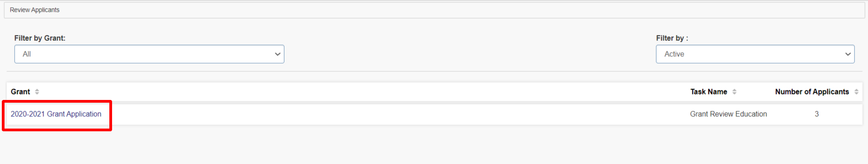Click the applicant count of 3

click(817, 114)
